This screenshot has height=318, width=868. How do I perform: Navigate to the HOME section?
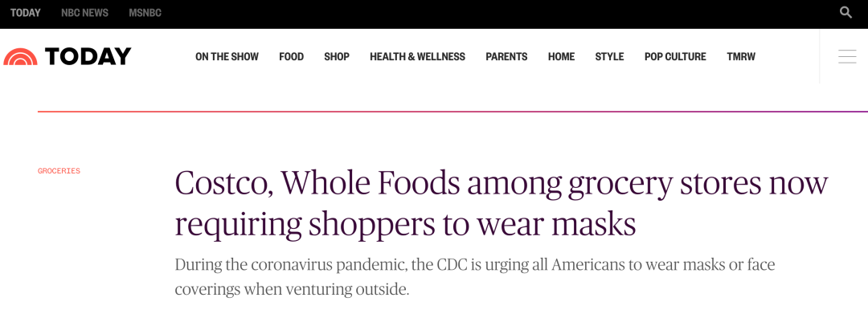point(561,56)
